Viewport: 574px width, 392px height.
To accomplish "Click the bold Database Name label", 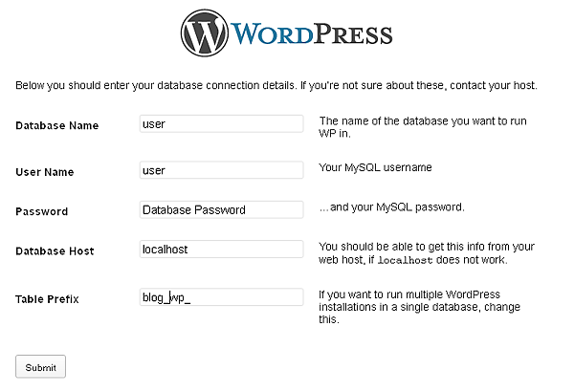I will point(57,125).
